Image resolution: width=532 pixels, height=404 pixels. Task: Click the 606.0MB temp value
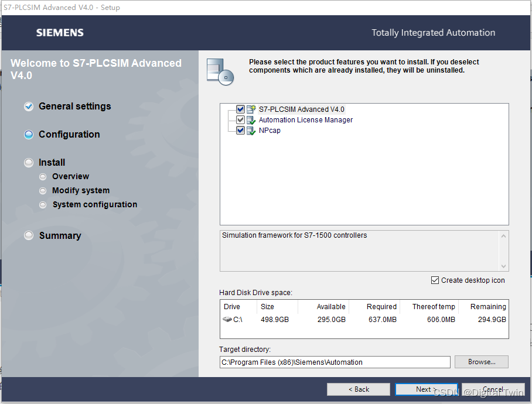click(441, 320)
